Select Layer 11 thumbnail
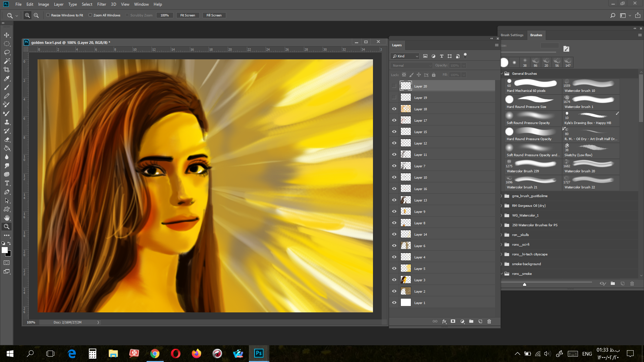The width and height of the screenshot is (644, 362). coord(406,155)
